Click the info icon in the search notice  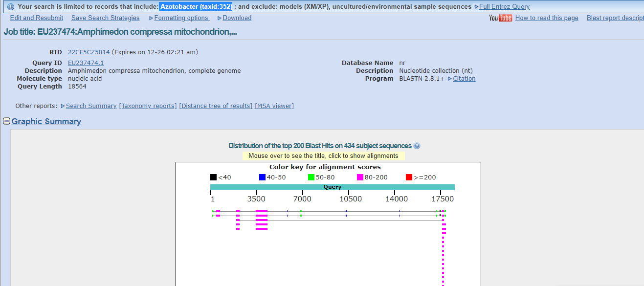tap(11, 7)
